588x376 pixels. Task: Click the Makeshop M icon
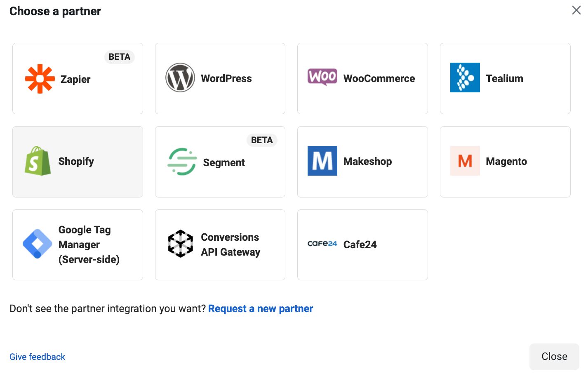(x=322, y=161)
